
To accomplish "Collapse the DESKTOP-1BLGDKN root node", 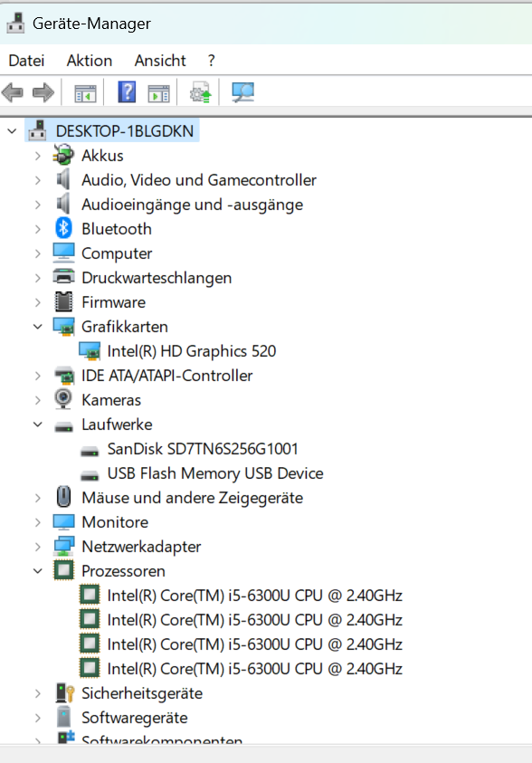I will tap(12, 131).
